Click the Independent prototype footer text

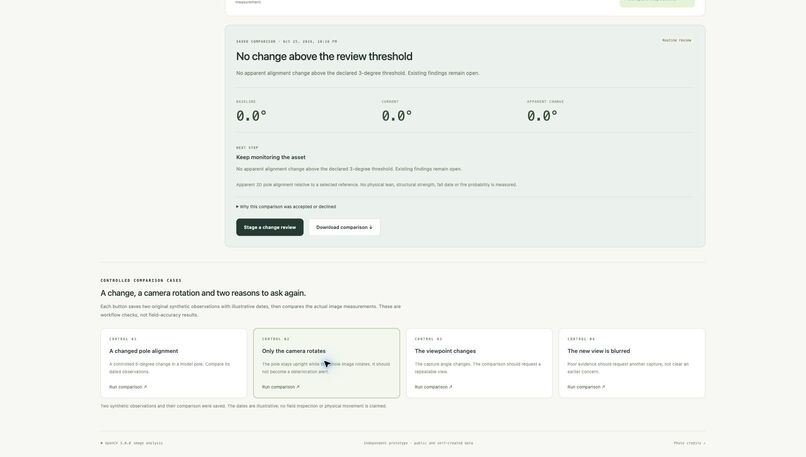[418, 443]
